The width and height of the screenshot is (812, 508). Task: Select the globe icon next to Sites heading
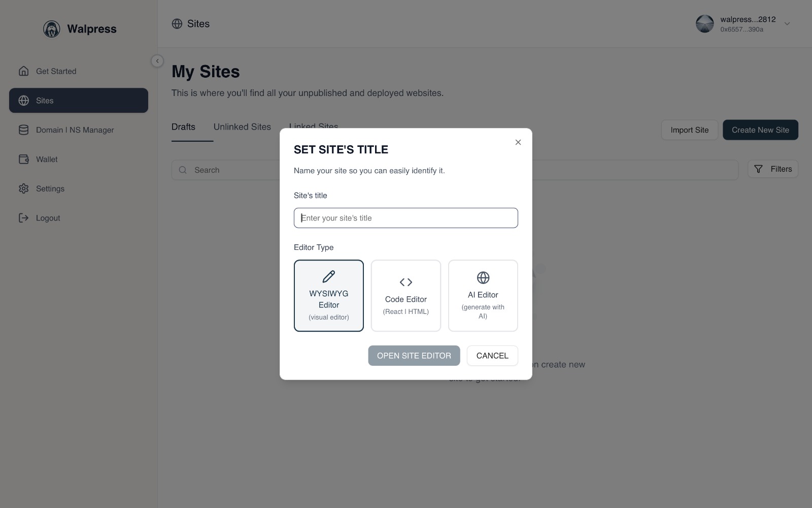pyautogui.click(x=177, y=23)
